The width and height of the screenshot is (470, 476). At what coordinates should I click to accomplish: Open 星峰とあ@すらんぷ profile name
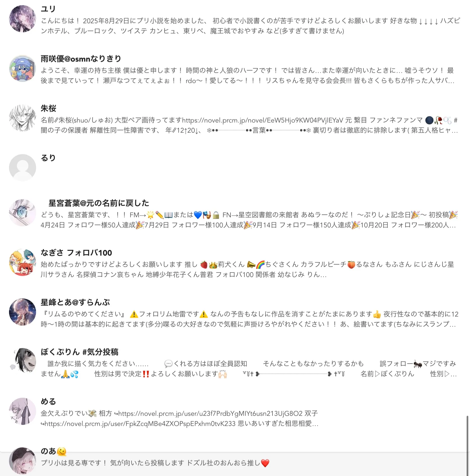click(x=75, y=302)
